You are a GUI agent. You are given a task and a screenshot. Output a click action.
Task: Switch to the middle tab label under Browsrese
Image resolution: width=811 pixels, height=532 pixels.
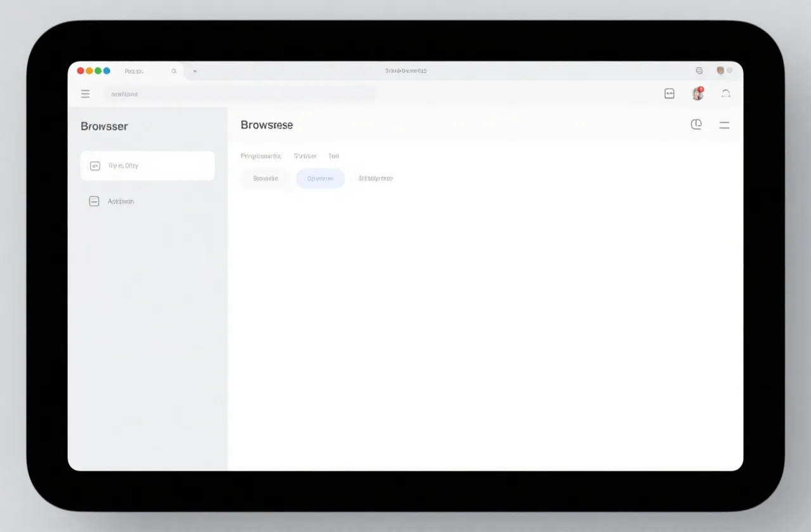305,156
